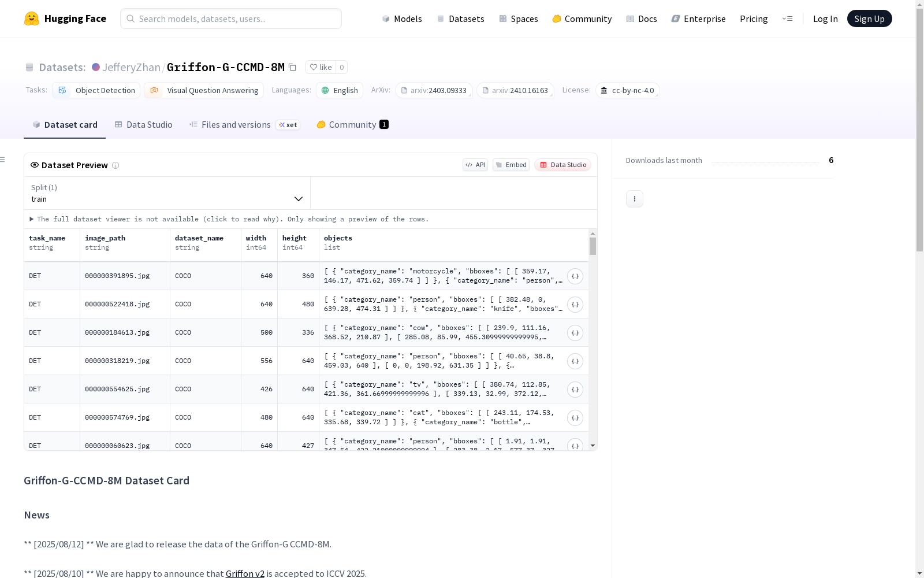Click the Log In link
Image resolution: width=924 pixels, height=578 pixels.
[825, 18]
